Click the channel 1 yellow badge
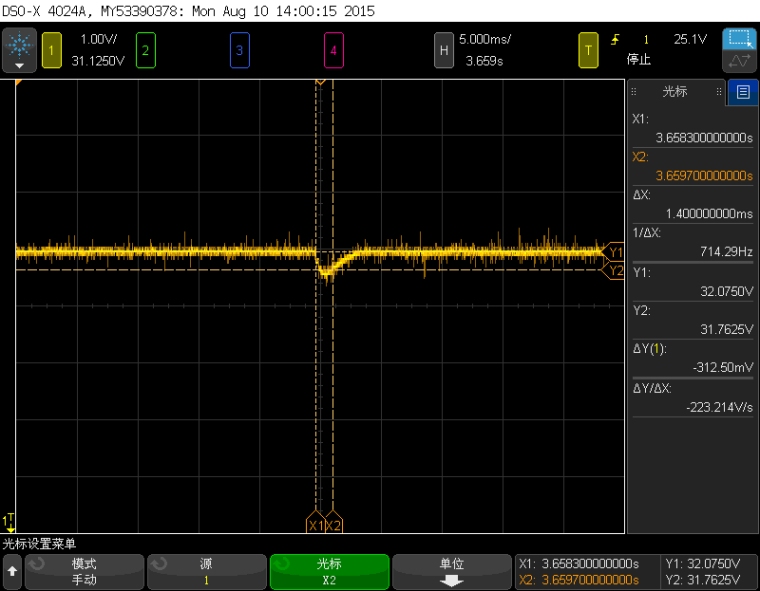Image resolution: width=760 pixels, height=591 pixels. pos(52,48)
